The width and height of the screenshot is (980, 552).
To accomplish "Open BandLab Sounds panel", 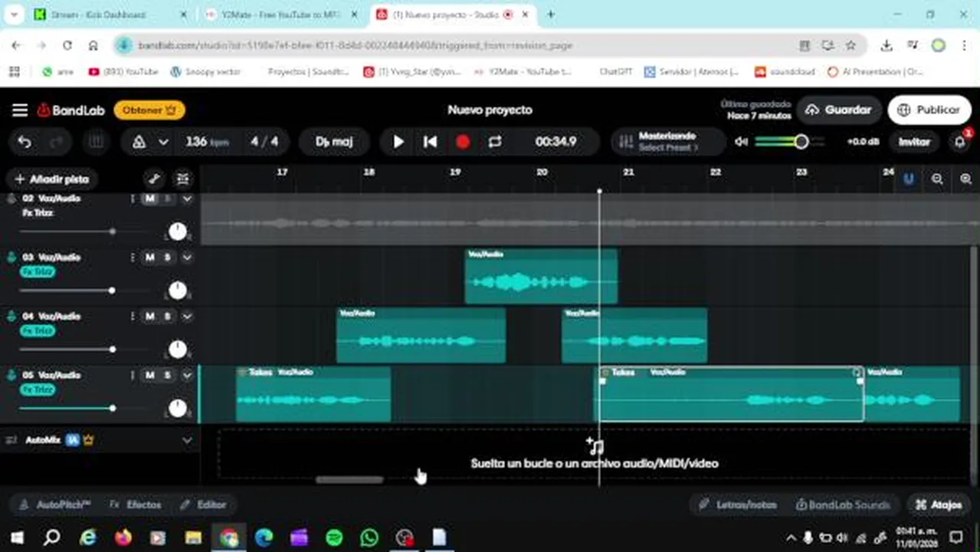I will 843,505.
